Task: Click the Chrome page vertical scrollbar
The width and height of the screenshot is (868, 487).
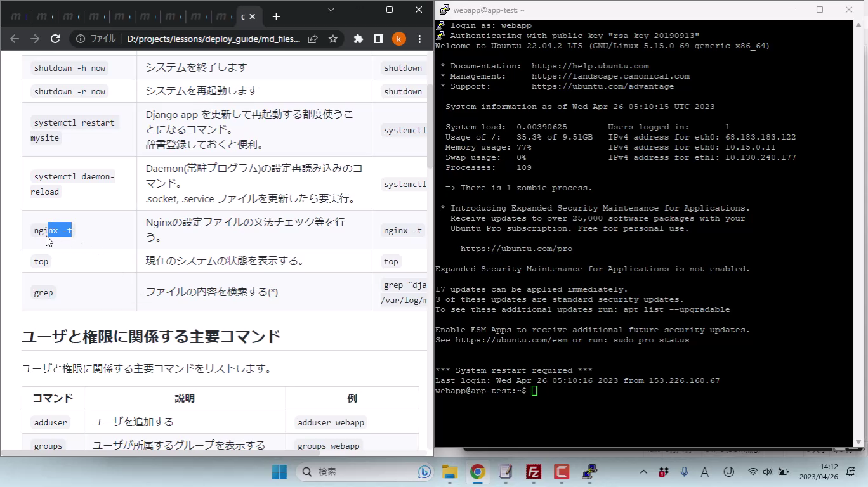Action: click(430, 127)
